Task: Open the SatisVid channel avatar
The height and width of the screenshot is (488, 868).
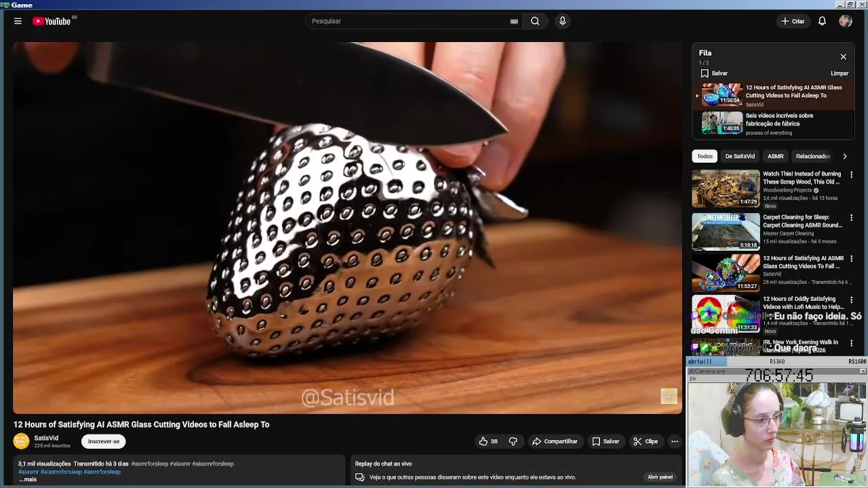Action: point(22,441)
